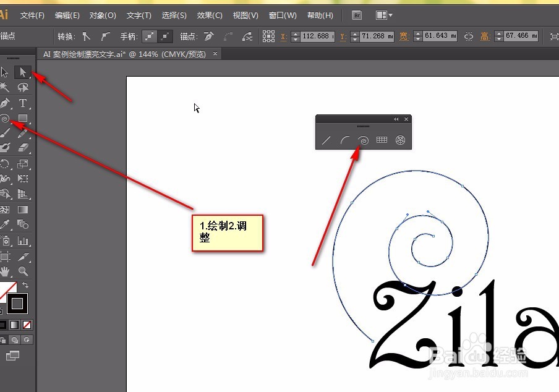559x392 pixels.
Task: Click the black fill color swatch
Action: (17, 303)
